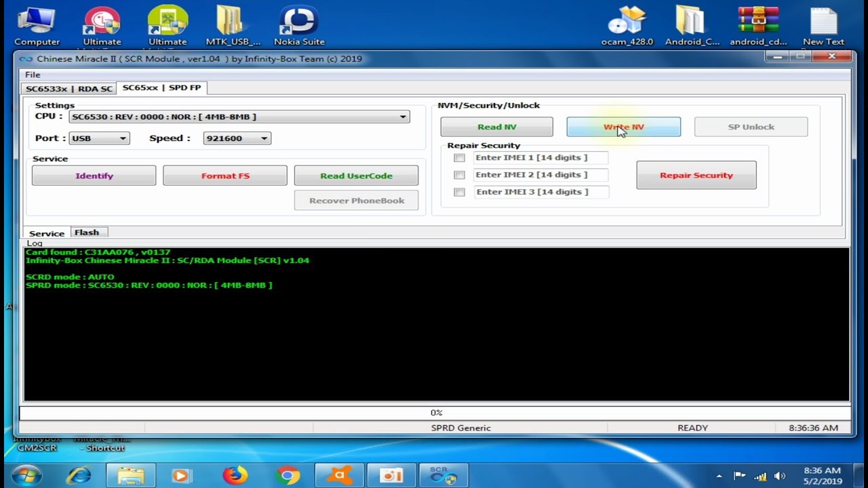Open oCam recorder taskbar icon
The height and width of the screenshot is (488, 868).
pyautogui.click(x=391, y=476)
